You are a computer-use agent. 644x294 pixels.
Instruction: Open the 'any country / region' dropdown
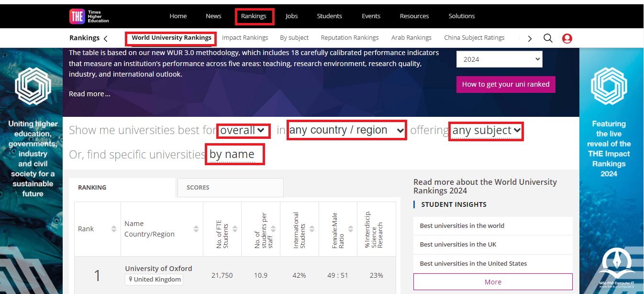click(x=347, y=130)
